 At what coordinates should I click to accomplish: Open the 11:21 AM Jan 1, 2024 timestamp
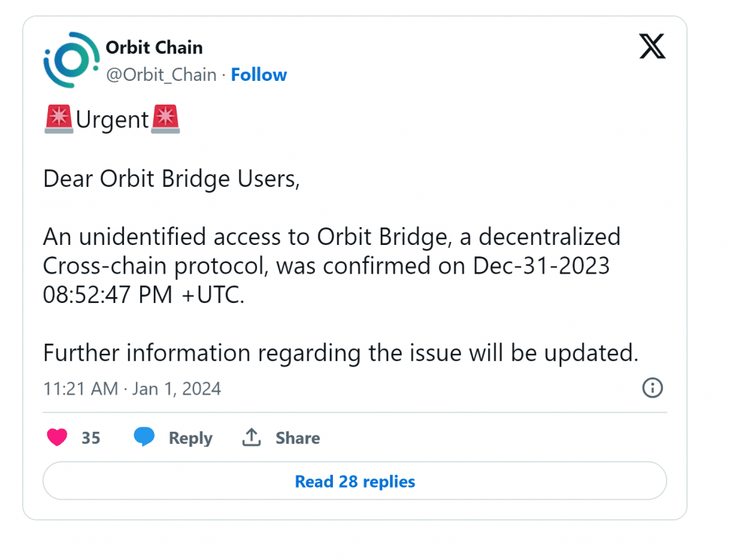pos(132,389)
